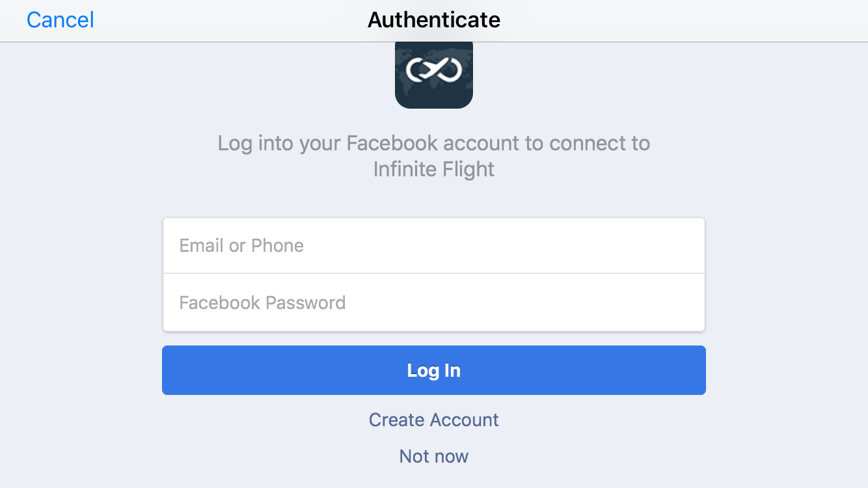Click the Infinite Flight app icon
This screenshot has height=488, width=868.
click(x=434, y=74)
